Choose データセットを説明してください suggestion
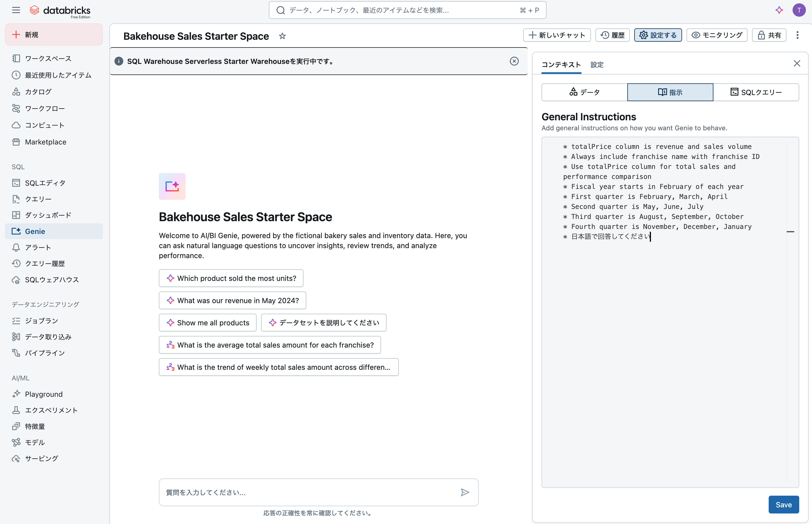812x524 pixels. click(x=323, y=323)
